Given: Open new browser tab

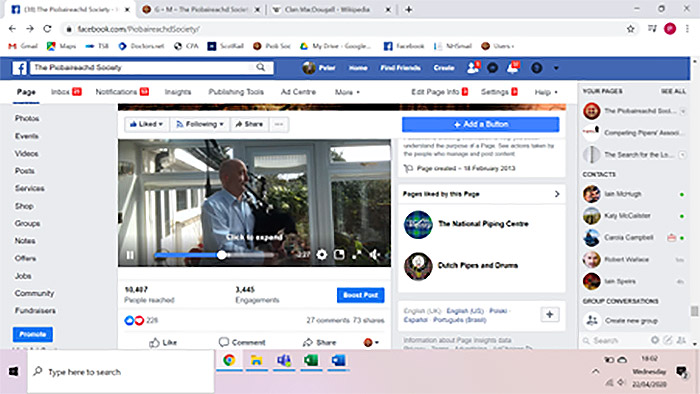Looking at the screenshot, I should coord(408,9).
